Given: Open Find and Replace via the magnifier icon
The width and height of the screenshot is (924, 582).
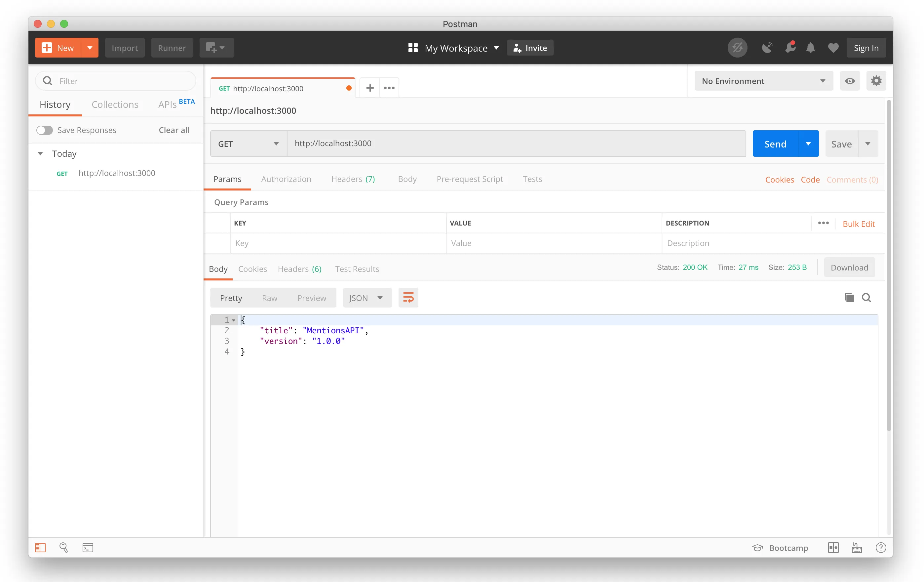Looking at the screenshot, I should tap(64, 548).
